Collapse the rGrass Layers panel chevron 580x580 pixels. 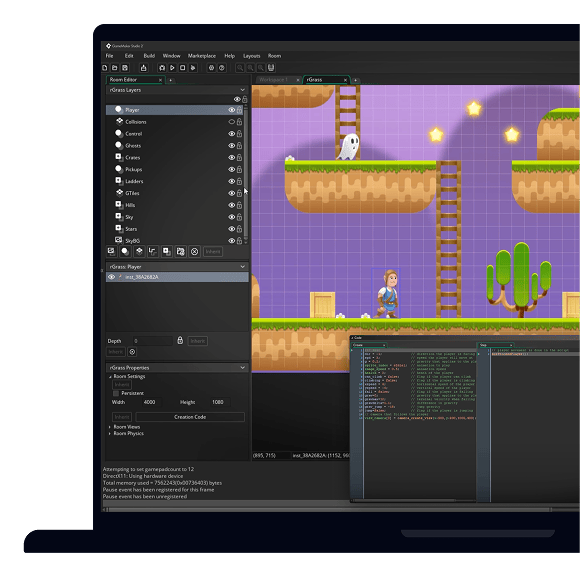[x=243, y=90]
